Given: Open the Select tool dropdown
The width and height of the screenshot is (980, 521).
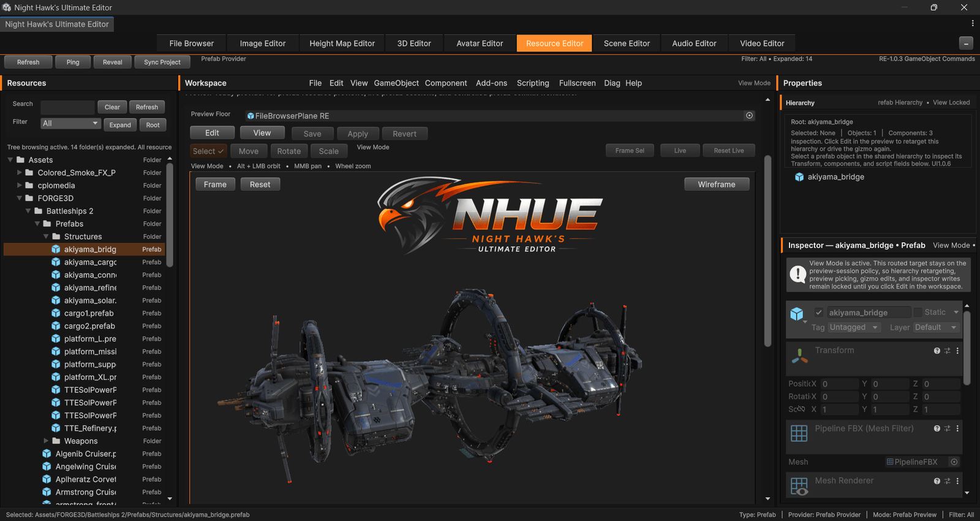Looking at the screenshot, I should [x=208, y=151].
